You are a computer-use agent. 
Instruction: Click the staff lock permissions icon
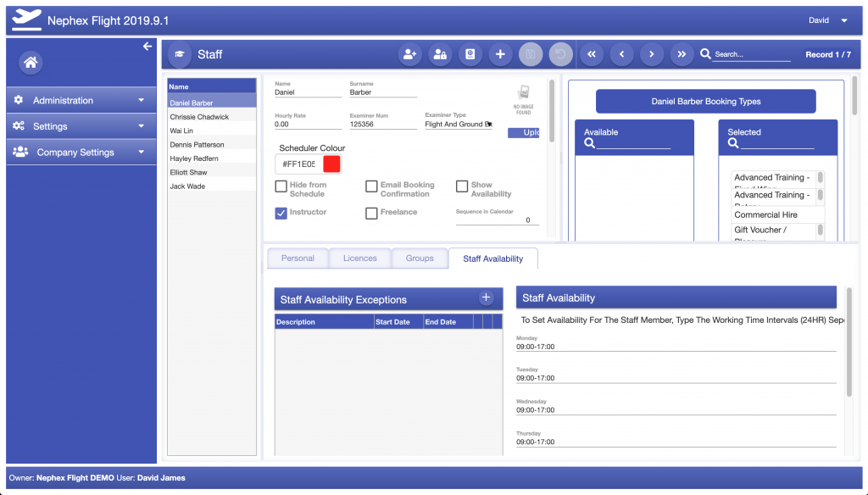tap(440, 54)
